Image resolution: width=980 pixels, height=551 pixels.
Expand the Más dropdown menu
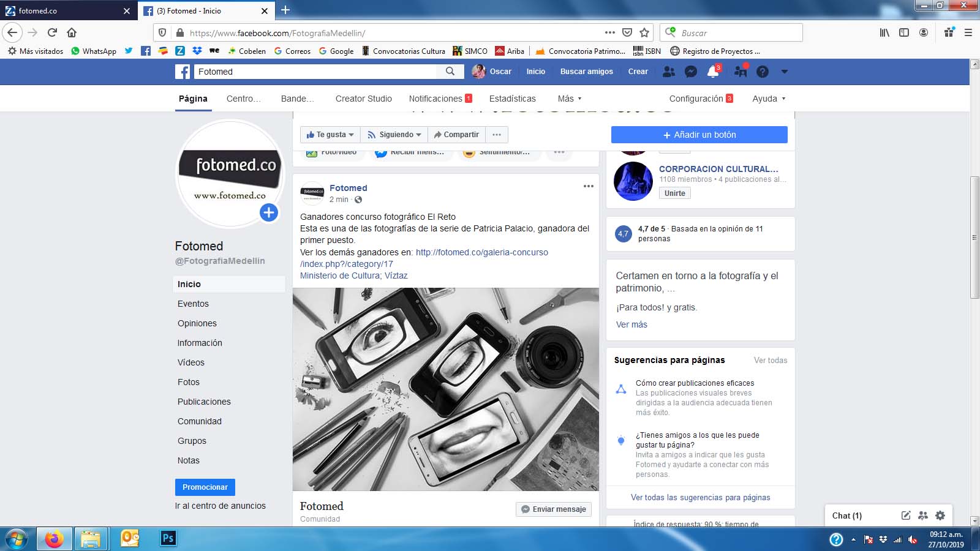[x=570, y=99]
